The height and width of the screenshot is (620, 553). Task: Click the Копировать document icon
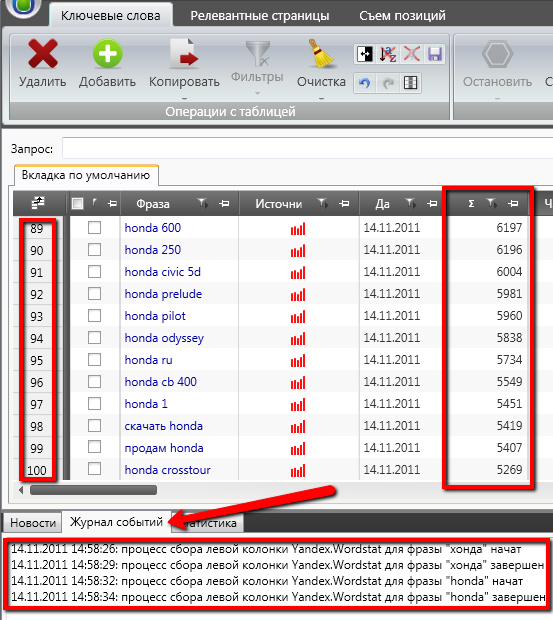click(x=184, y=53)
